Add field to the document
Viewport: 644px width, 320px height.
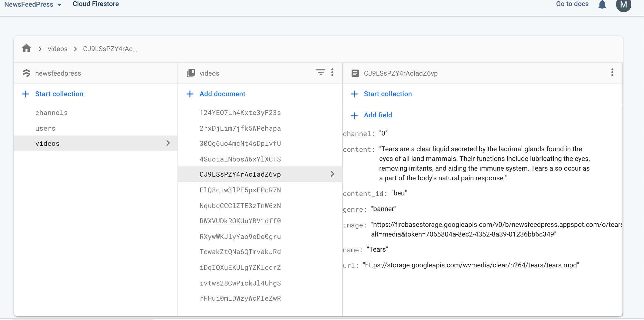[x=378, y=115]
